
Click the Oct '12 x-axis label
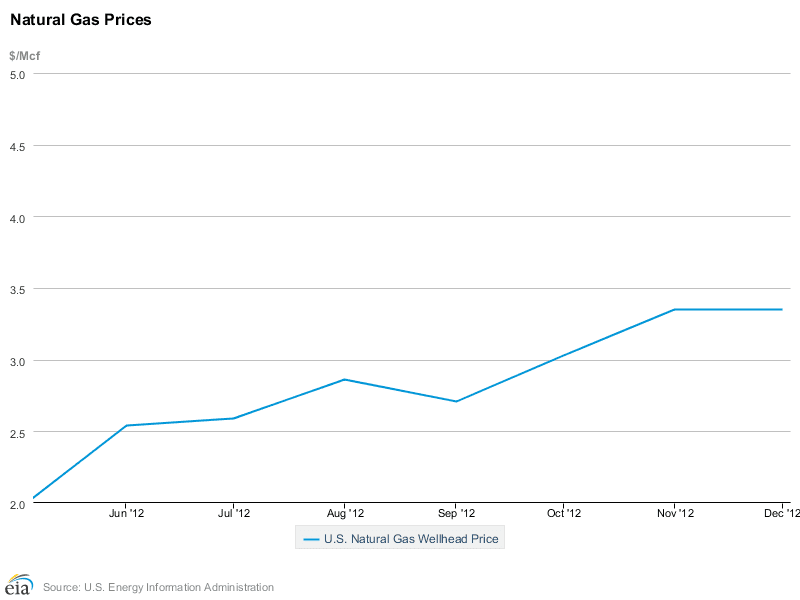coord(564,514)
